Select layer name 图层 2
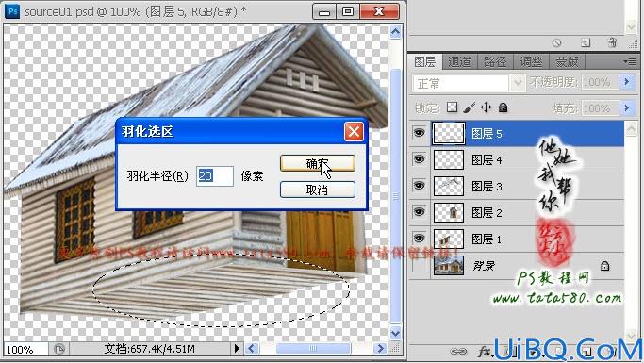Viewport: 644px width, 363px height. (487, 213)
